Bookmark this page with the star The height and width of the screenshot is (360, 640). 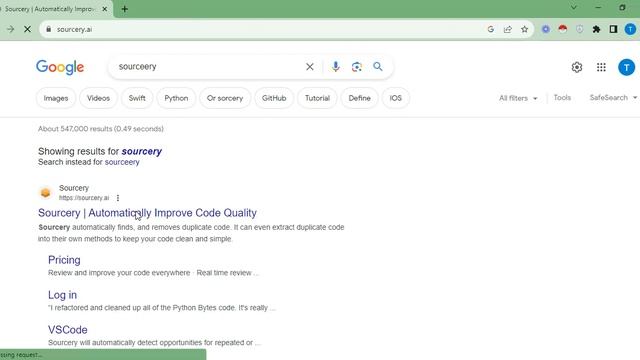point(524,29)
